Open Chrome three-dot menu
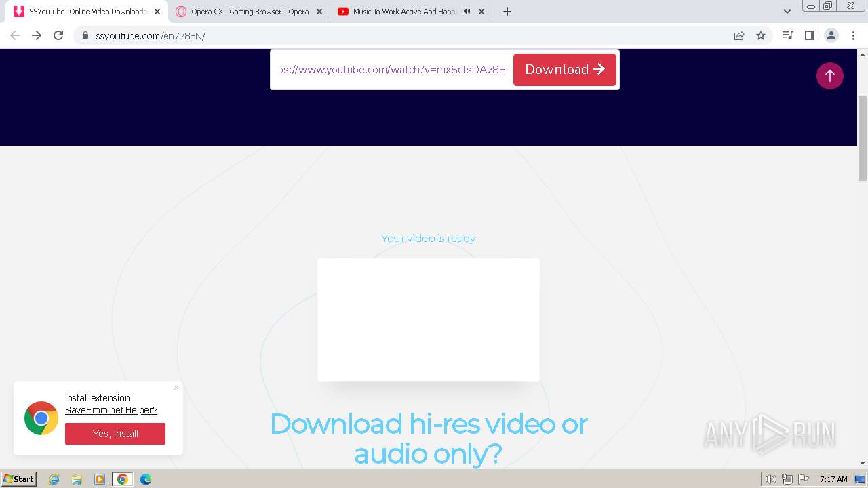This screenshot has height=488, width=868. pyautogui.click(x=853, y=35)
